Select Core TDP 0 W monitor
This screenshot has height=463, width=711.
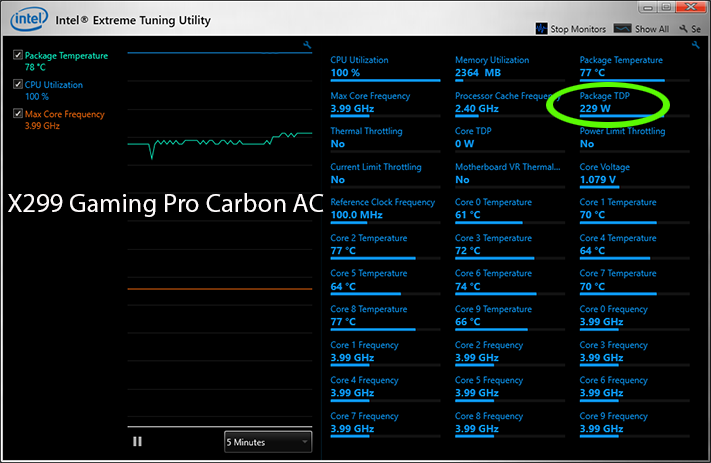510,138
